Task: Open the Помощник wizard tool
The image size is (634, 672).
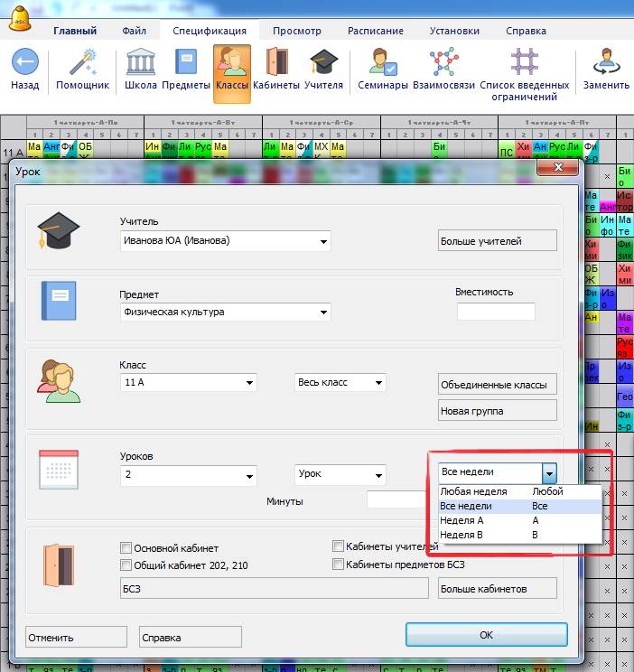Action: point(83,63)
